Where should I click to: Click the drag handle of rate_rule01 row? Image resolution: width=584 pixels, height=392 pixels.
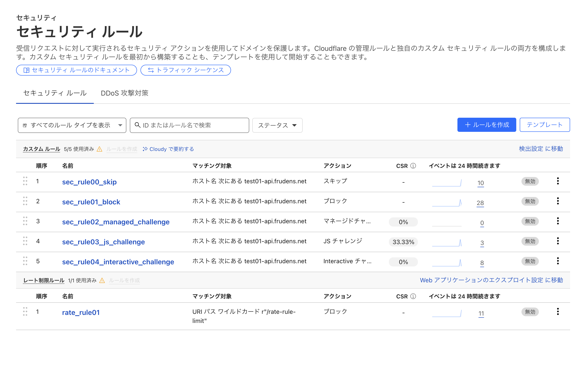(25, 311)
